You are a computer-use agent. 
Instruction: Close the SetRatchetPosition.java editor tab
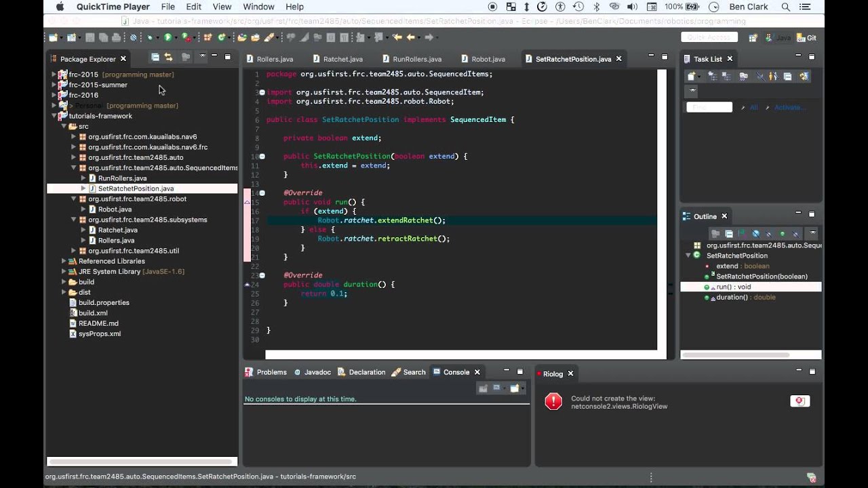click(618, 59)
